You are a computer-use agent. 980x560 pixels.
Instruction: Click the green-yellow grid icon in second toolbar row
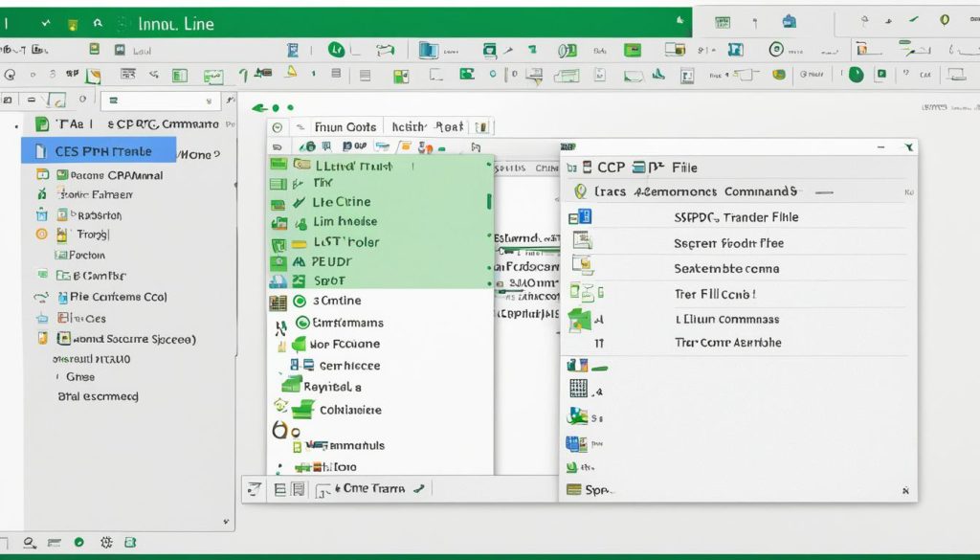point(401,77)
